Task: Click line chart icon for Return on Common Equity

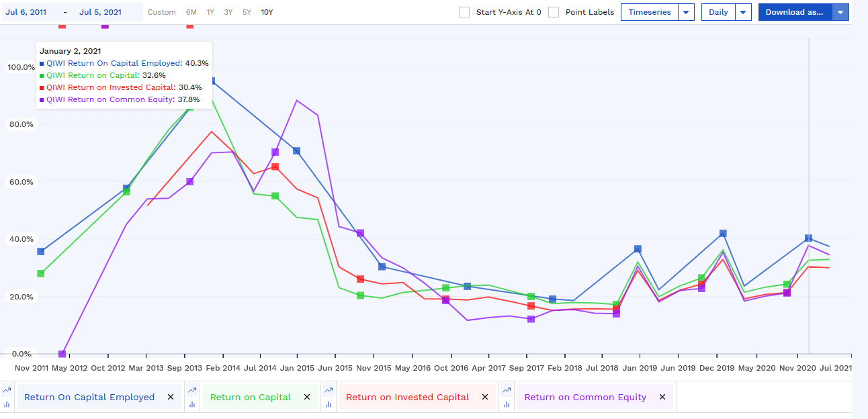Action: click(x=507, y=390)
